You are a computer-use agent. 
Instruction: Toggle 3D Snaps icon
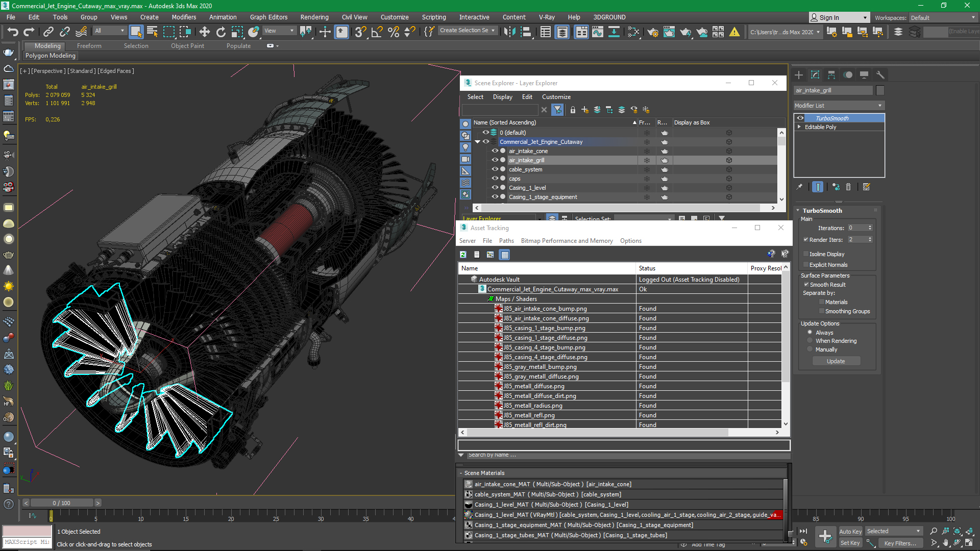pos(360,32)
